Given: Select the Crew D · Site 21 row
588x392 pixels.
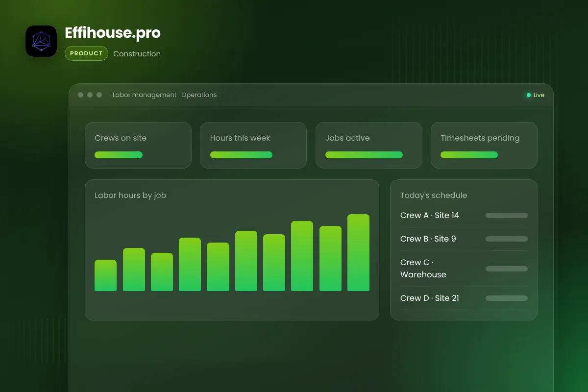Looking at the screenshot, I should 464,298.
